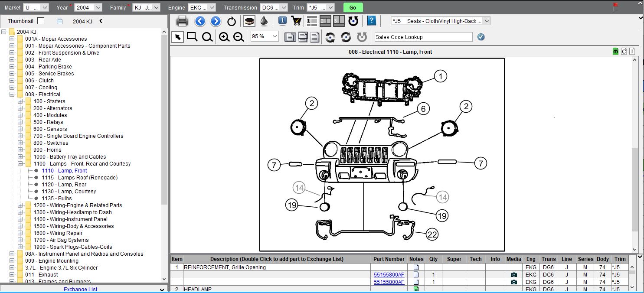Screen dimensions: 644x293
Task: Select 1120 - Lamp, Rear in tree
Action: 64,185
